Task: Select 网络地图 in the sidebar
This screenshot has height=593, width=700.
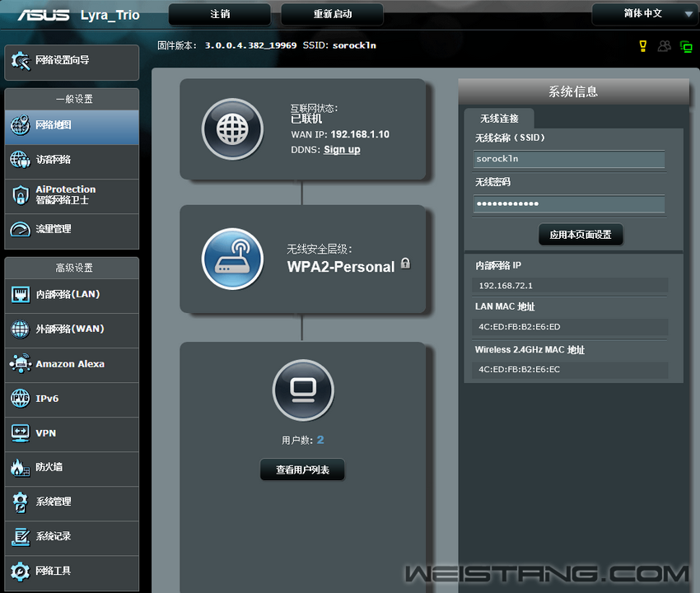Action: coord(72,126)
